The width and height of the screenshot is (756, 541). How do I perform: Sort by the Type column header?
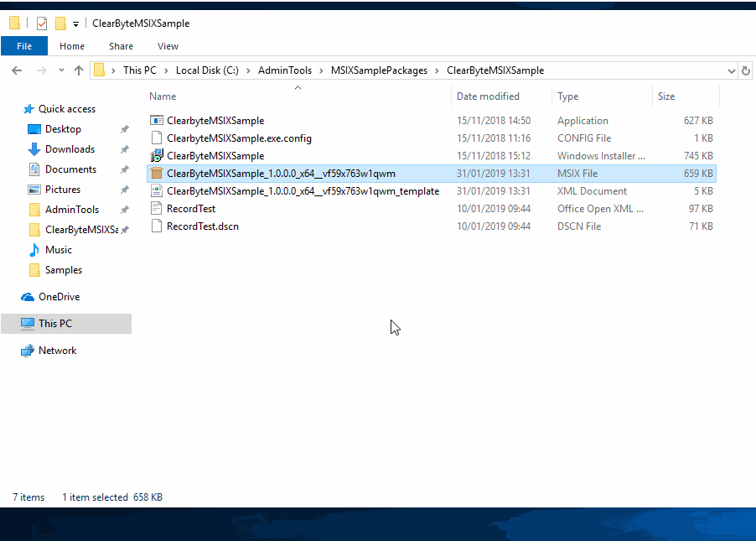(568, 96)
